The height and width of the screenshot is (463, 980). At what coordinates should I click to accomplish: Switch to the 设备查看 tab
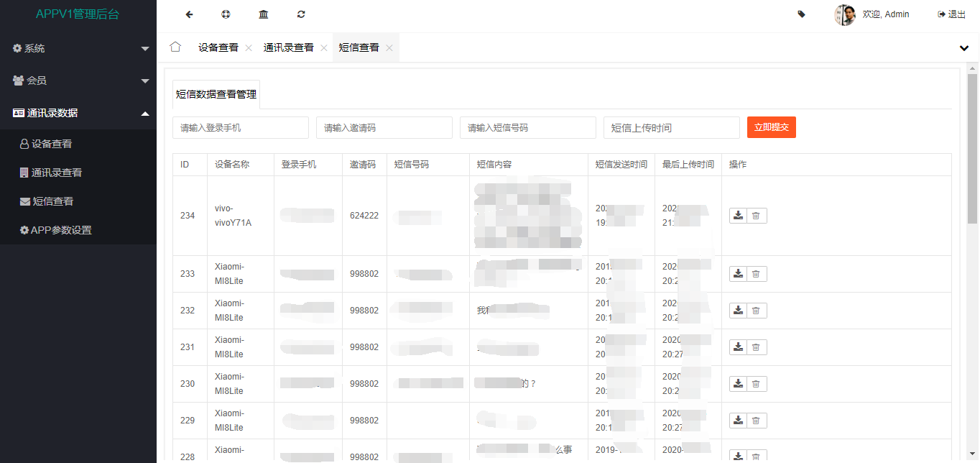[x=218, y=47]
